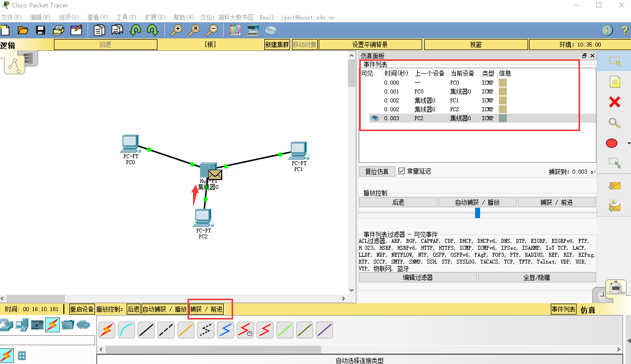Select the Delete tool in right panel
This screenshot has height=364, width=631.
(614, 102)
